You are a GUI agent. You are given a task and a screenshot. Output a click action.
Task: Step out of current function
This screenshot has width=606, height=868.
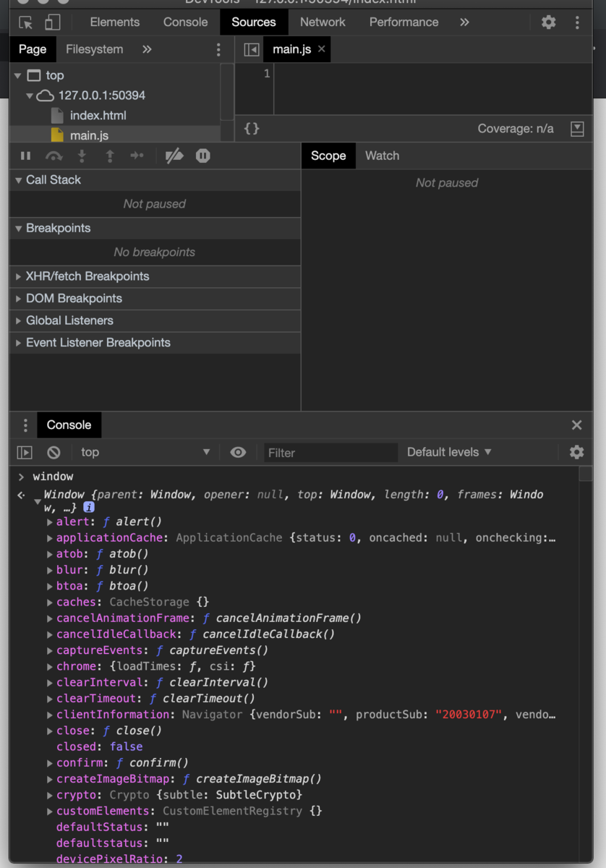pos(110,156)
